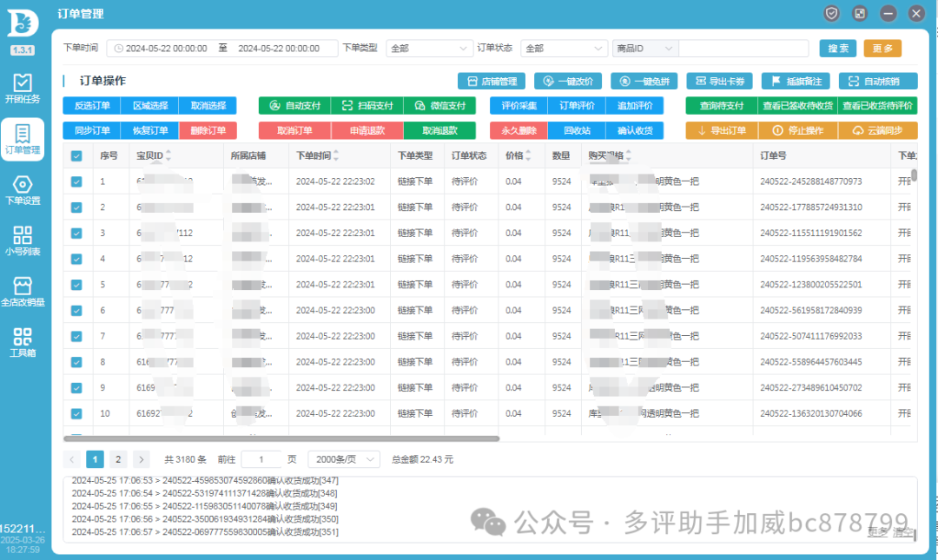This screenshot has width=938, height=560.
Task: Click the app logo icon
Action: (x=23, y=24)
